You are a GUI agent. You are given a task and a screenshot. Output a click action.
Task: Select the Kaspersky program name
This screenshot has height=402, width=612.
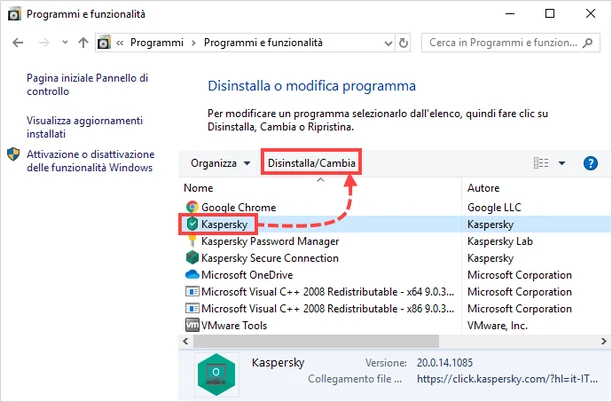pos(224,224)
